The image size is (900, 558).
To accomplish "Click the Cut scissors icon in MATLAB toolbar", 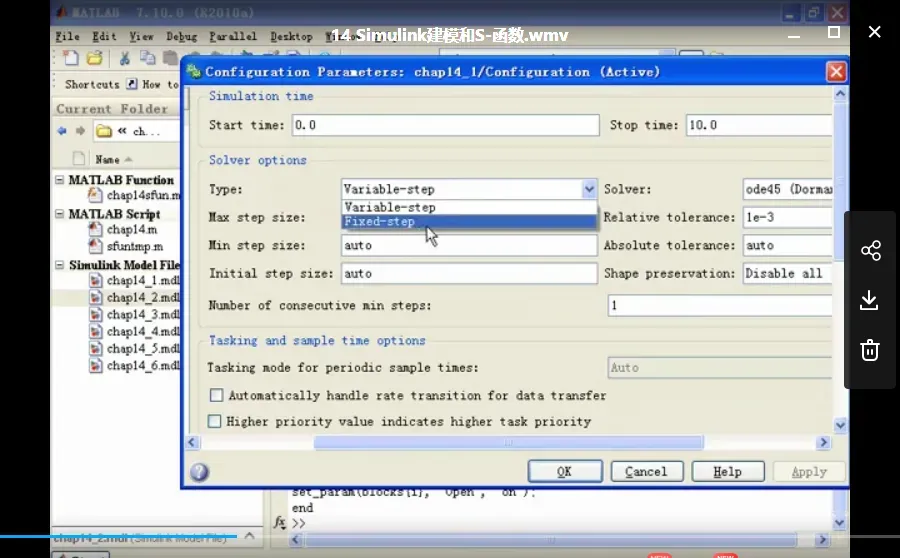I will (125, 58).
